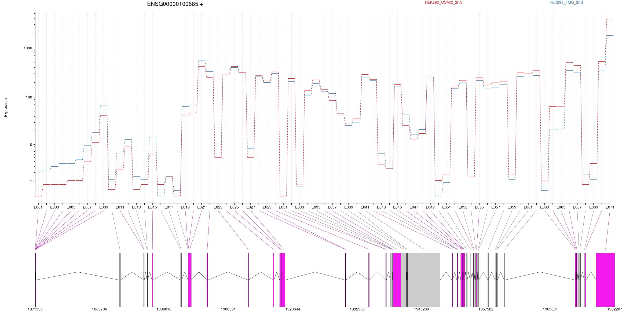Screen dimensions: 644x322
Task: Click exon label E035
Action: click(316, 207)
